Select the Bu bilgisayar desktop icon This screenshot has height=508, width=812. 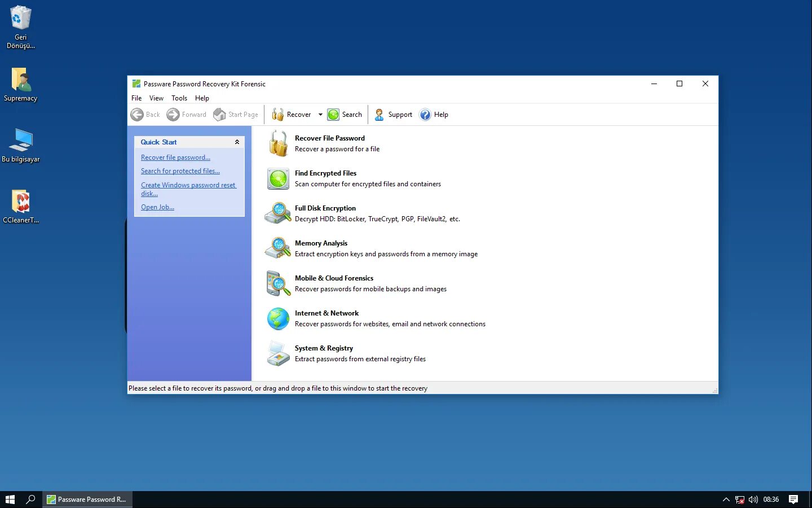coord(21,146)
